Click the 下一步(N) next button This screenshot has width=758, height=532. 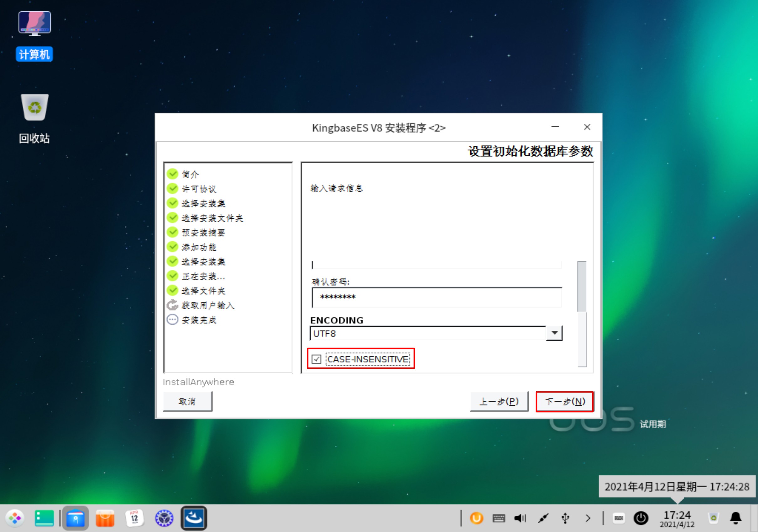[x=565, y=401]
